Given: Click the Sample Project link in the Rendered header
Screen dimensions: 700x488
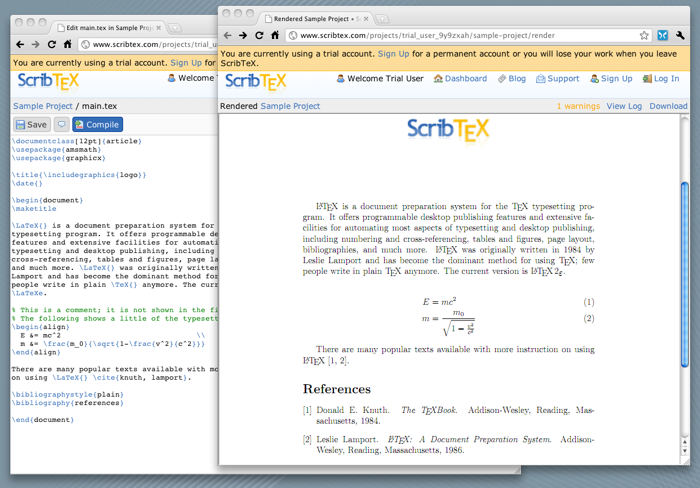Looking at the screenshot, I should pos(290,106).
